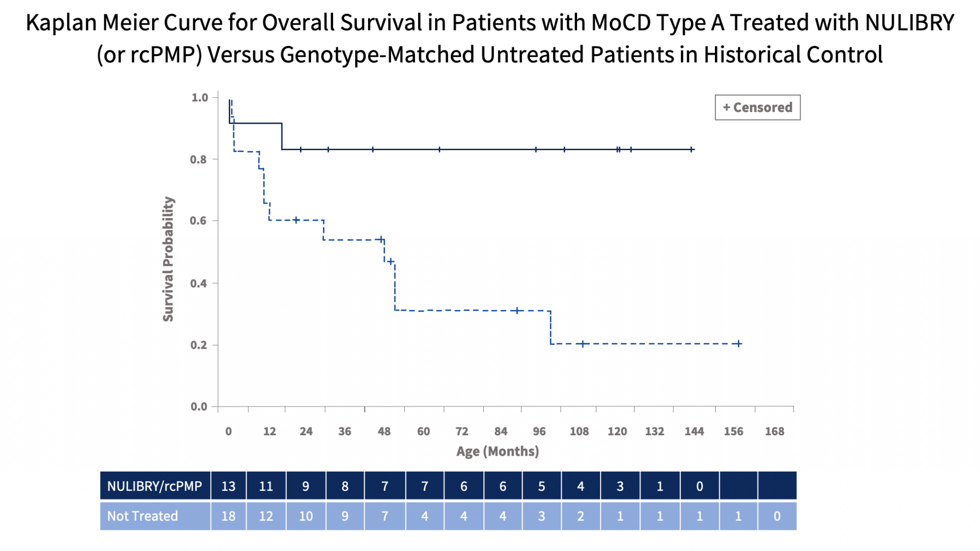Image resolution: width=980 pixels, height=551 pixels.
Task: Click the Not Treated cell showing 0
Action: pos(777,516)
